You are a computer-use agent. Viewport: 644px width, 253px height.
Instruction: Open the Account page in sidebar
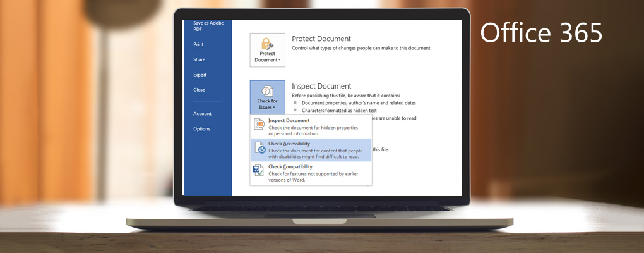click(x=203, y=114)
